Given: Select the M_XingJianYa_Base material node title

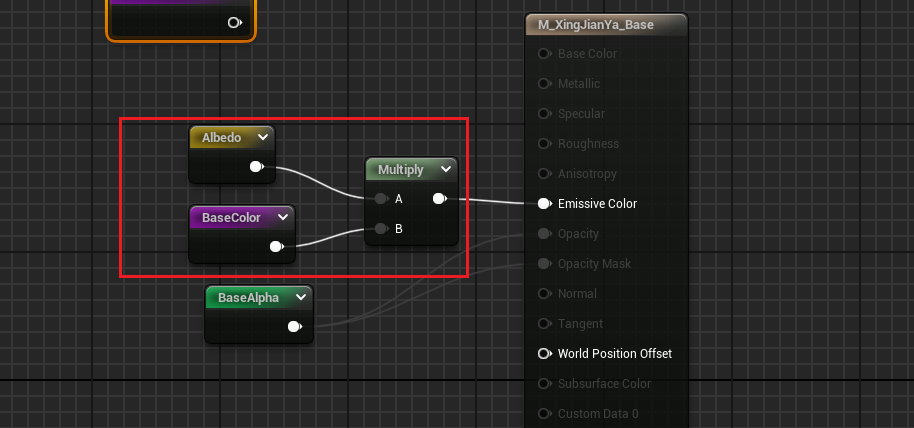Looking at the screenshot, I should (596, 25).
